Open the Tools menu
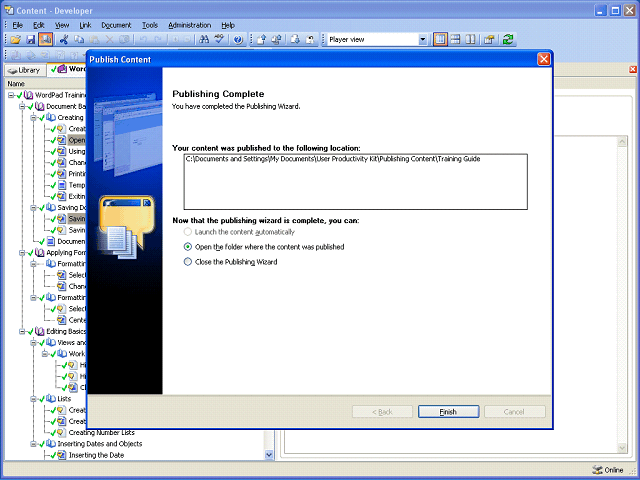This screenshot has width=640, height=480. (150, 25)
